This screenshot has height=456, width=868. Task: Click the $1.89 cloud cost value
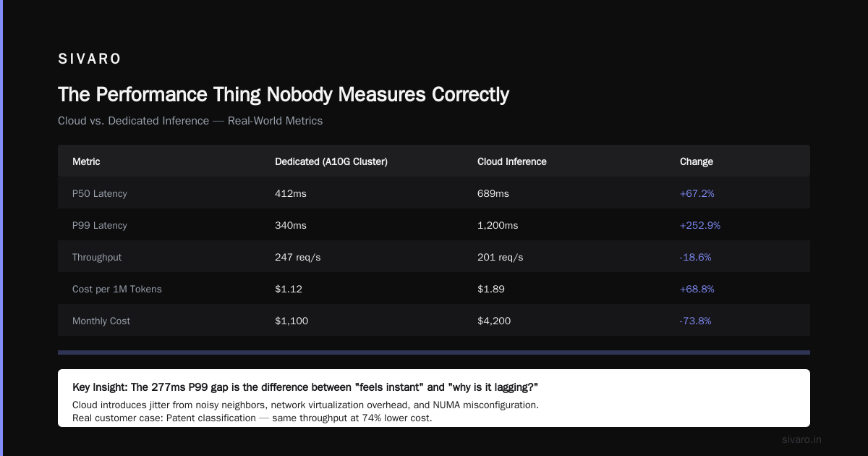(491, 289)
